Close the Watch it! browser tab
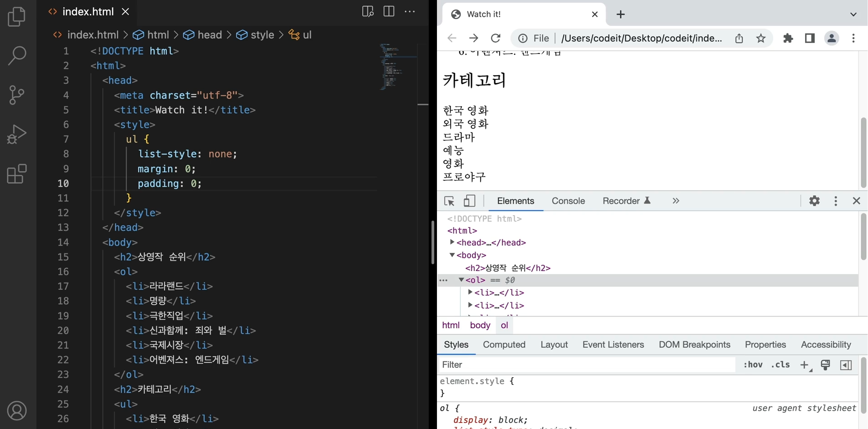868x429 pixels. point(594,14)
